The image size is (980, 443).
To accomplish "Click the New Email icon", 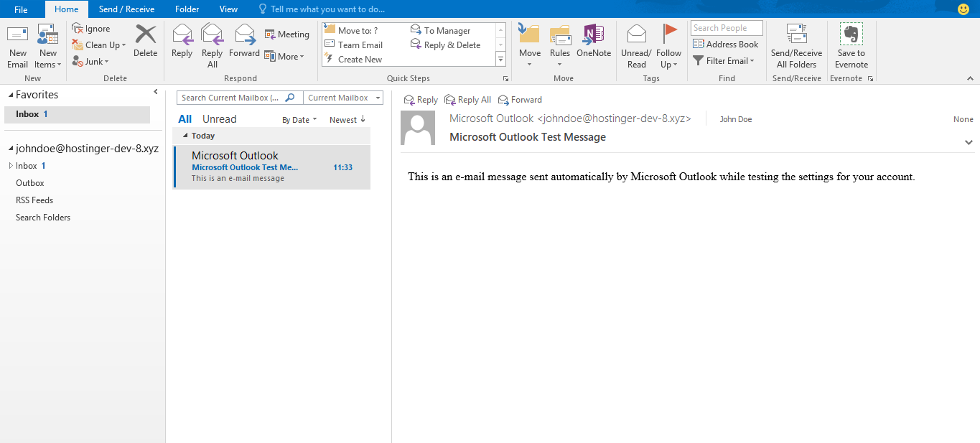I will coord(17,35).
